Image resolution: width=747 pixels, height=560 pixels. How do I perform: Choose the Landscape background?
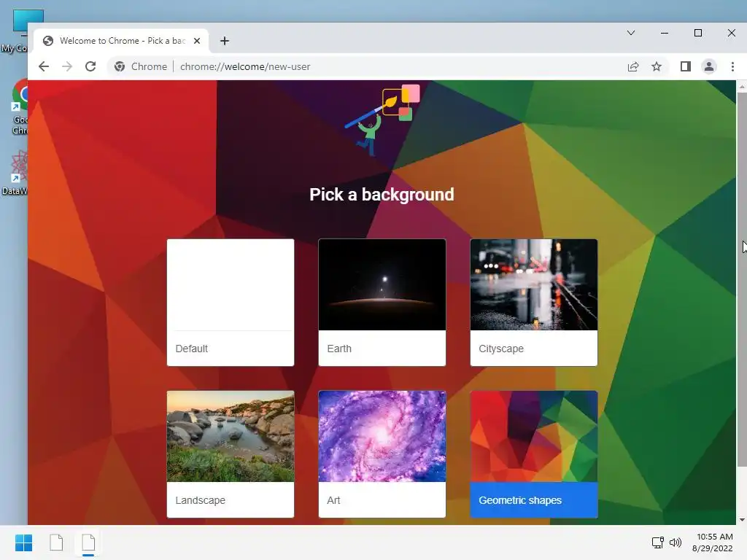231,454
